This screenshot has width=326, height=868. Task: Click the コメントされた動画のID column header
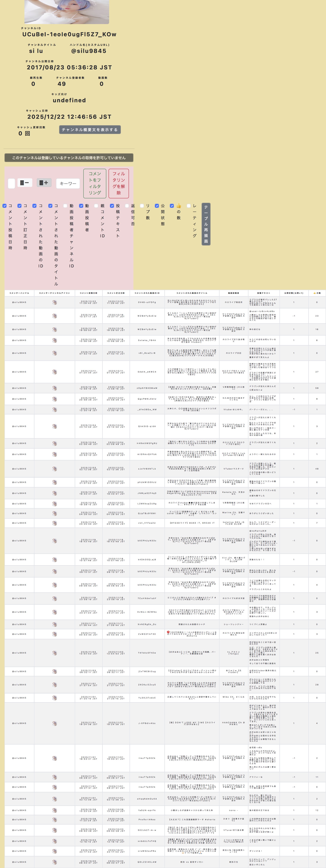pyautogui.click(x=147, y=293)
